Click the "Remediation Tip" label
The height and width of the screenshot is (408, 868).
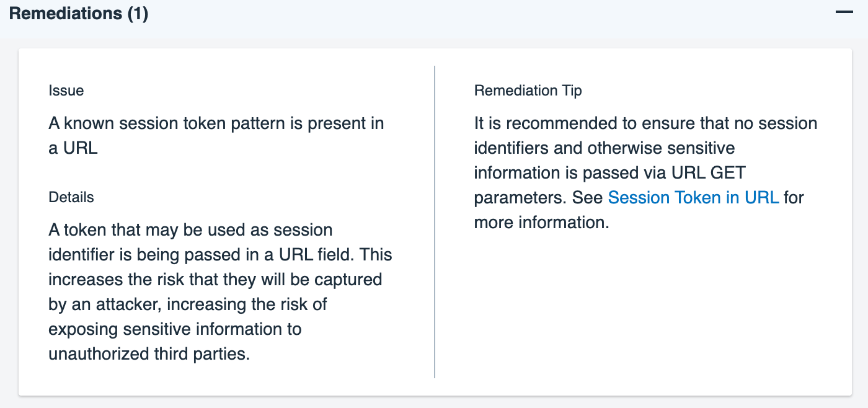pyautogui.click(x=528, y=91)
